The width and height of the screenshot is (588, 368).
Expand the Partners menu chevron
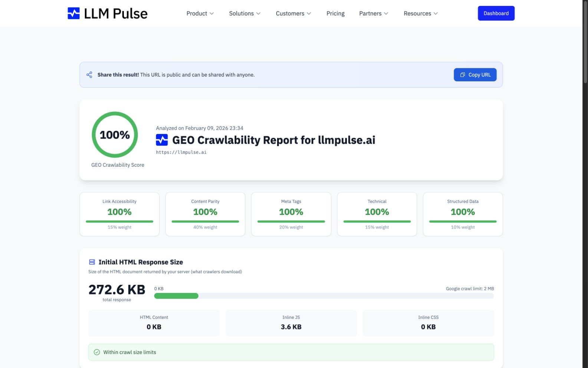click(386, 13)
